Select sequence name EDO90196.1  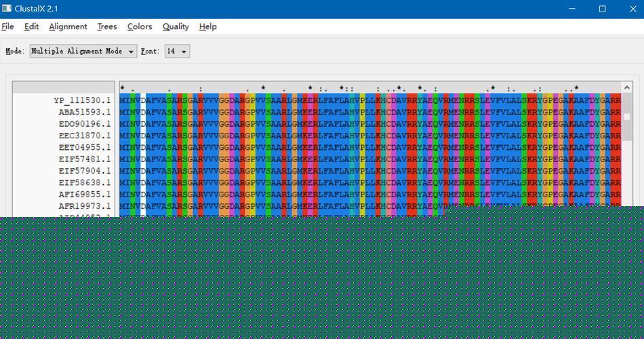[x=85, y=124]
